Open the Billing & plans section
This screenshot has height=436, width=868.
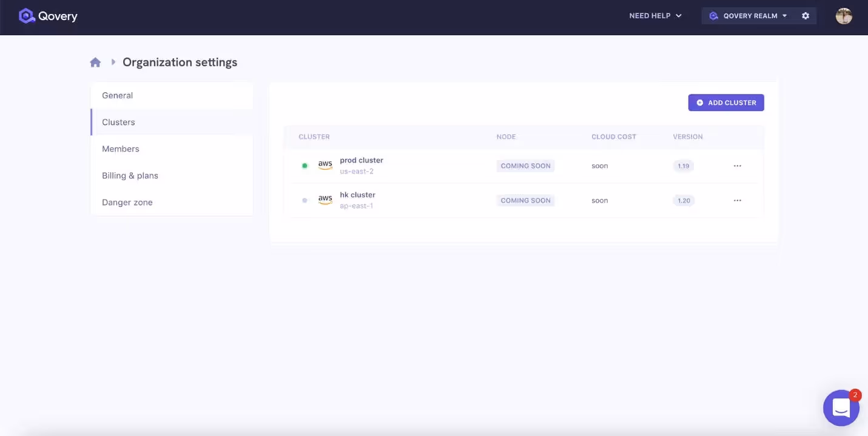click(130, 175)
